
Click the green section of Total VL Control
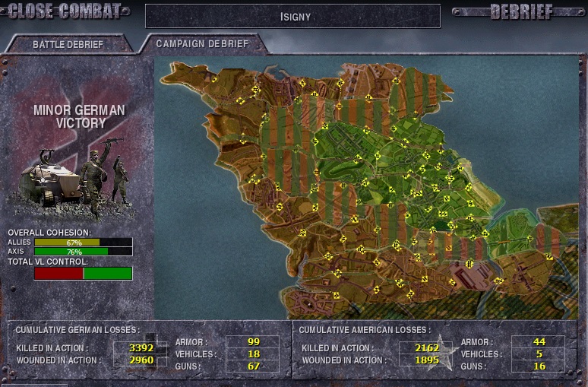[107, 273]
